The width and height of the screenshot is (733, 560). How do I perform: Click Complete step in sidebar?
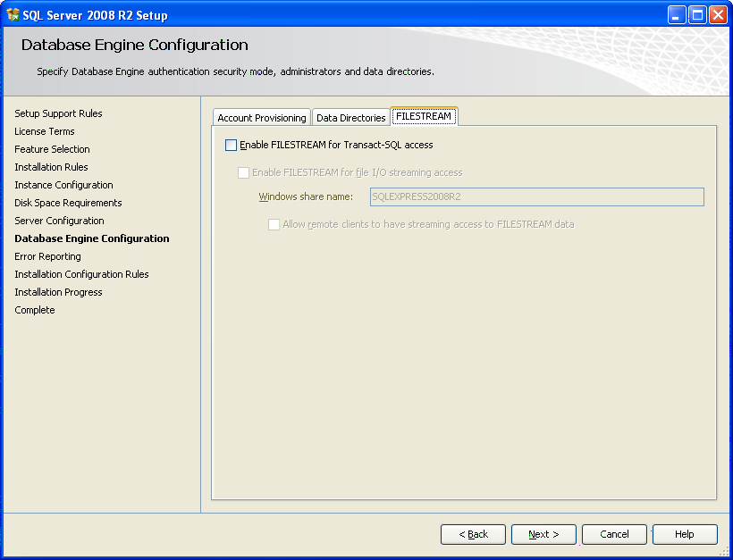[x=35, y=310]
